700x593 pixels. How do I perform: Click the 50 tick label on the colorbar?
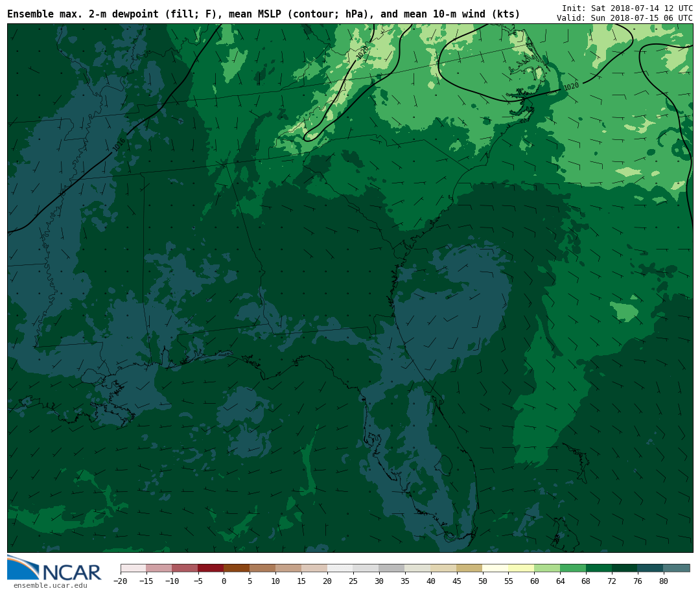[482, 581]
